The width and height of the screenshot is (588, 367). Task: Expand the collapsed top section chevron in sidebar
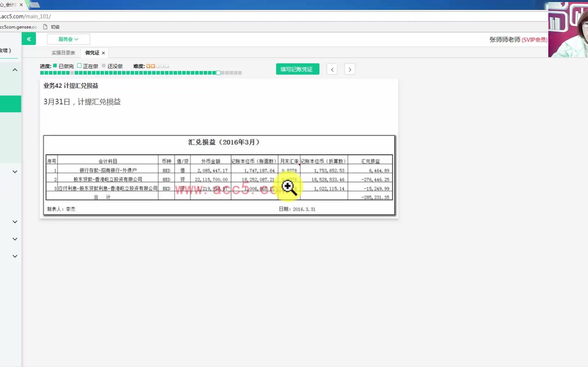[x=15, y=70]
